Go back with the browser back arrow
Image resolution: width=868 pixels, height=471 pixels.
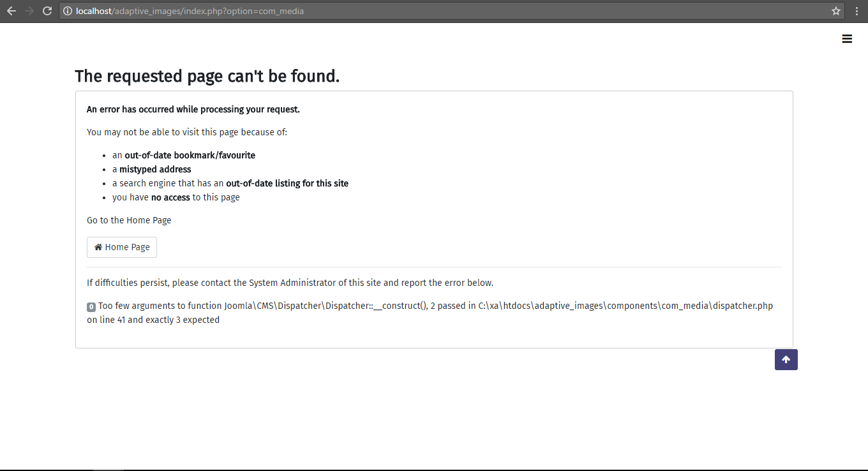[11, 11]
